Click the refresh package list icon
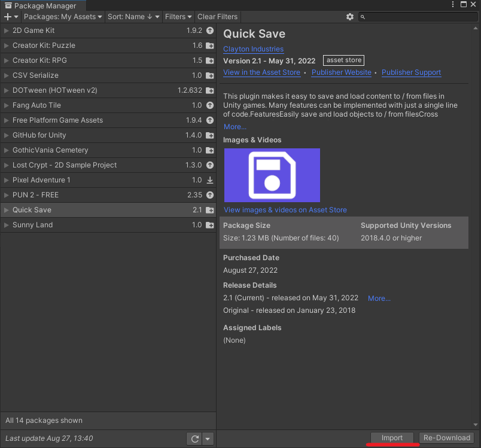The height and width of the screenshot is (448, 481). [x=195, y=439]
